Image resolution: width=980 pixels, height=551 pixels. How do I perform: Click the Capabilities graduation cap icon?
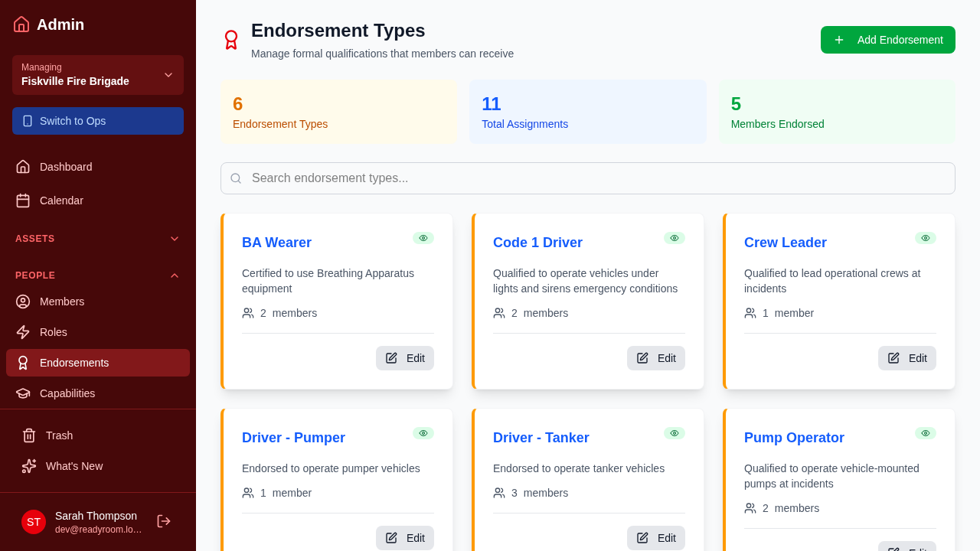[x=23, y=393]
